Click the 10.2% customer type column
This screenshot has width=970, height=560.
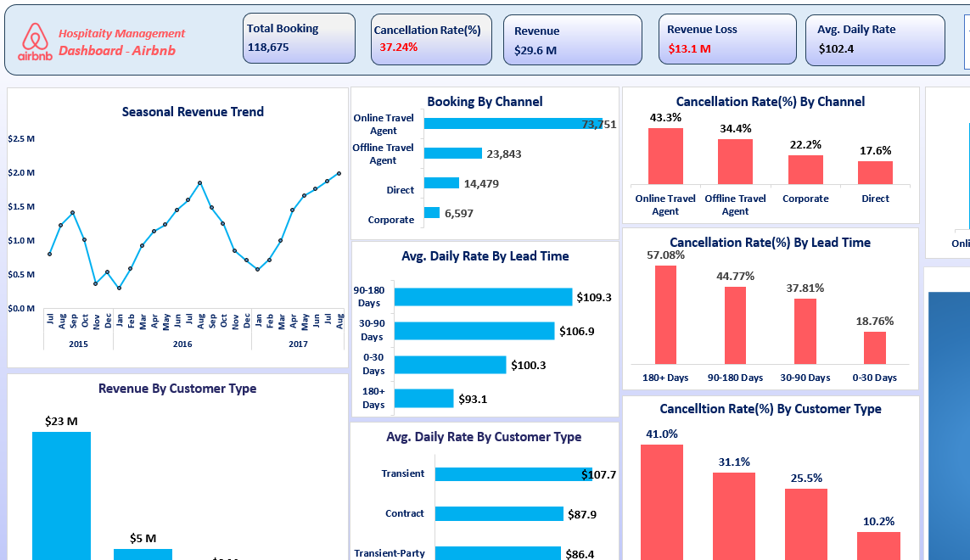point(878,546)
